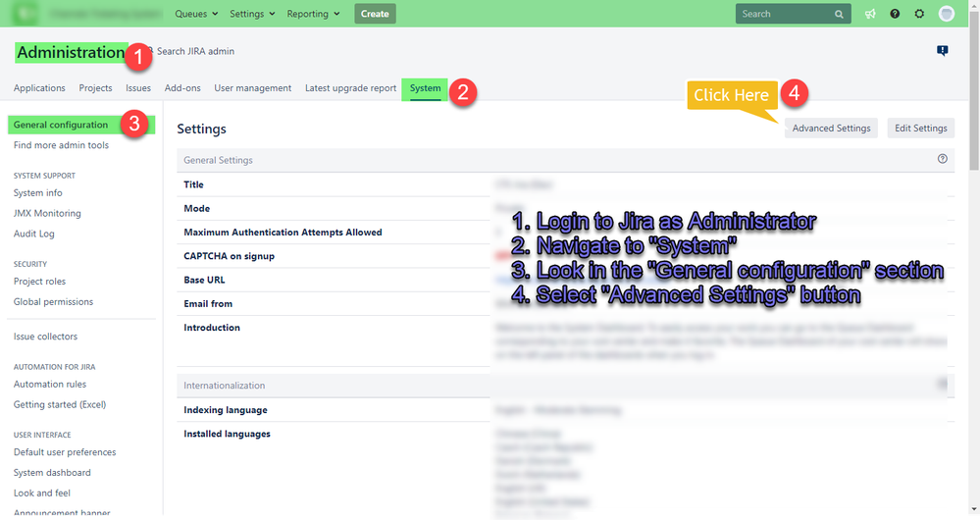The image size is (980, 520).
Task: Open the Add-ons admin tab
Action: click(182, 88)
